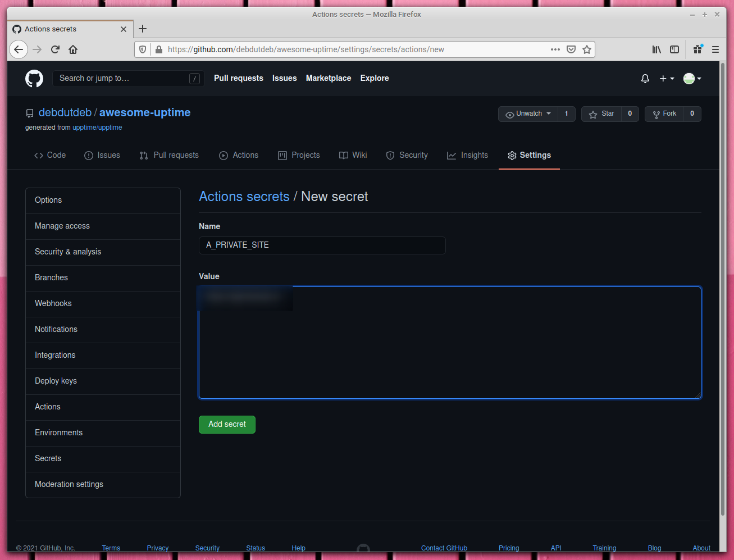Click the GitHub logo in the footer
The image size is (734, 560).
point(363,548)
